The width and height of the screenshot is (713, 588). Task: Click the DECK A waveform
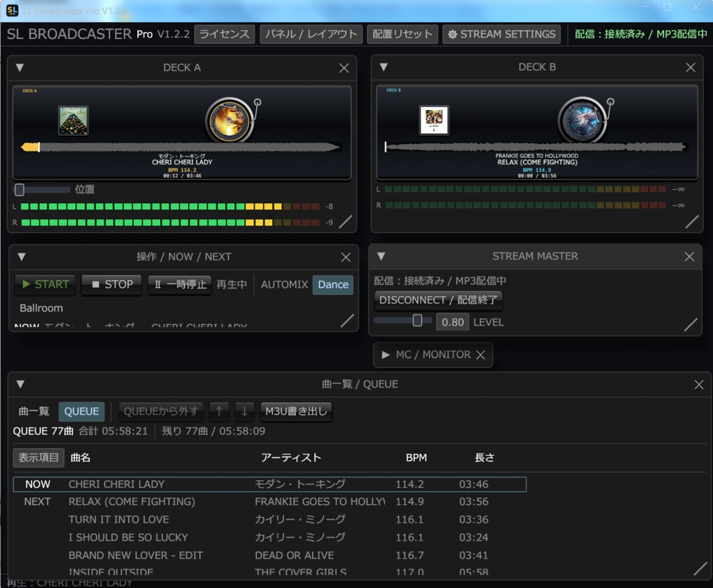click(x=180, y=148)
